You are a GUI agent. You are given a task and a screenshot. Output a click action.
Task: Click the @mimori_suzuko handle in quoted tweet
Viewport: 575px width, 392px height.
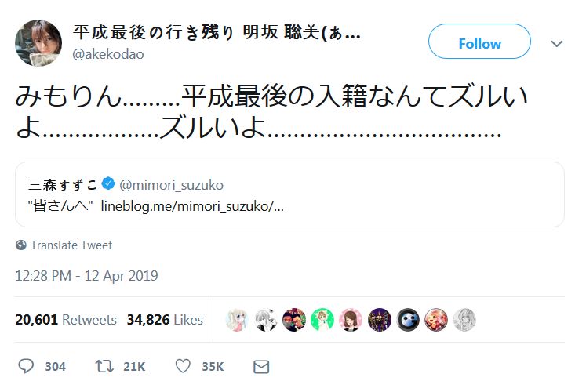click(171, 185)
